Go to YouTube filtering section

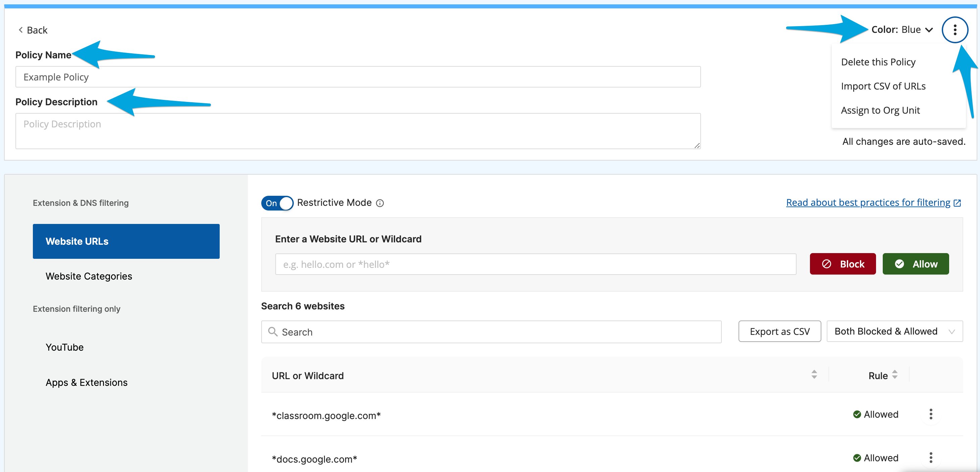[x=64, y=347]
